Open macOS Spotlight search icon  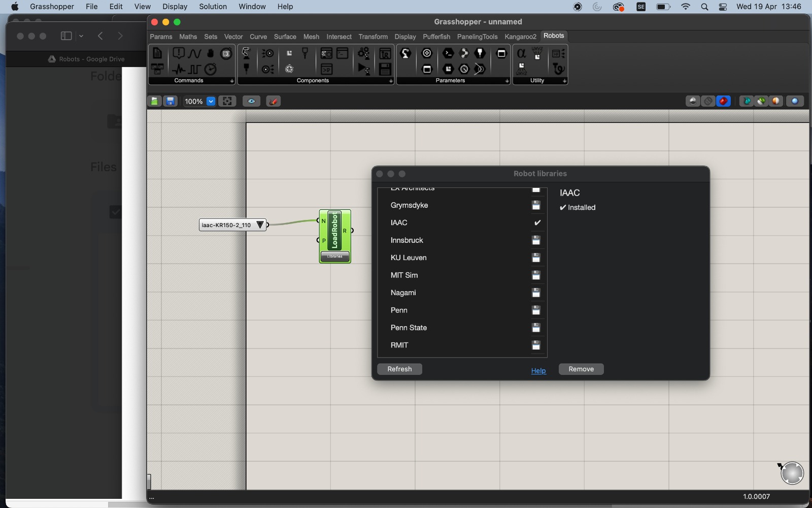[704, 7]
